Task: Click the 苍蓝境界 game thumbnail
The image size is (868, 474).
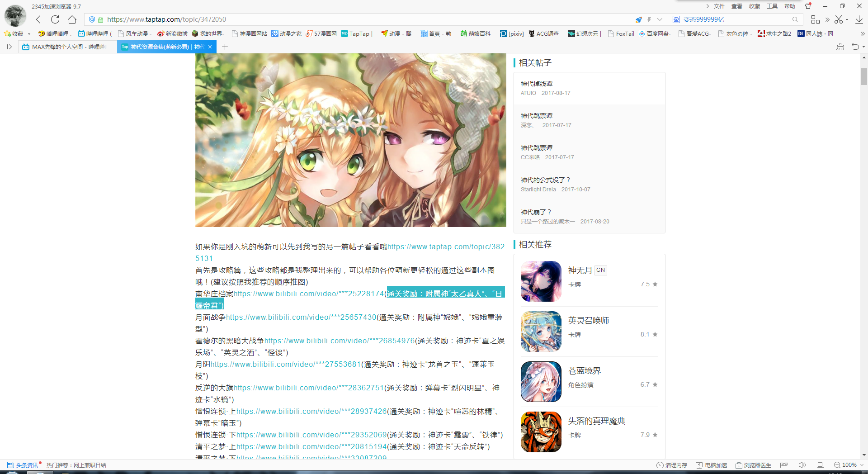Action: point(541,382)
